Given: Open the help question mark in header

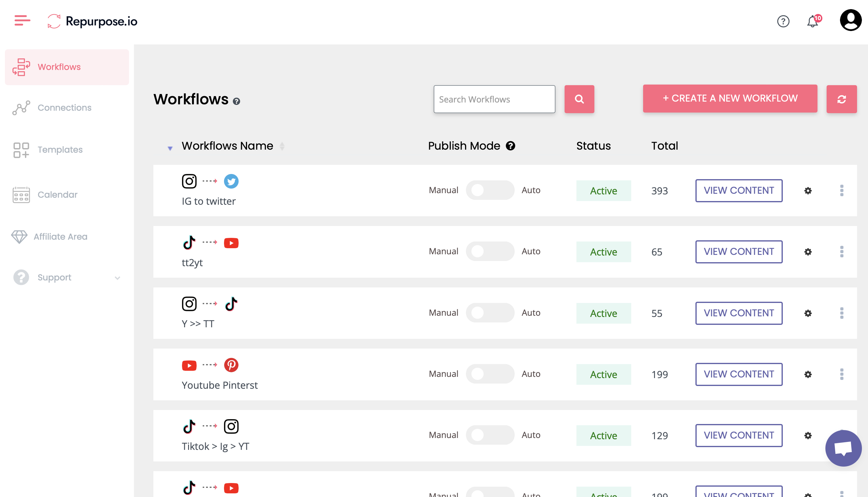Looking at the screenshot, I should click(783, 22).
